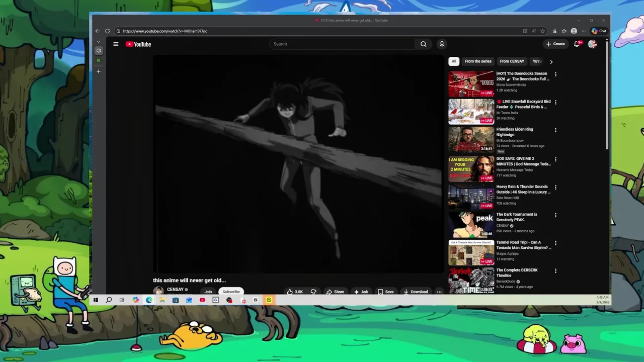This screenshot has width=644, height=362.
Task: Select From the series chip
Action: 478,61
